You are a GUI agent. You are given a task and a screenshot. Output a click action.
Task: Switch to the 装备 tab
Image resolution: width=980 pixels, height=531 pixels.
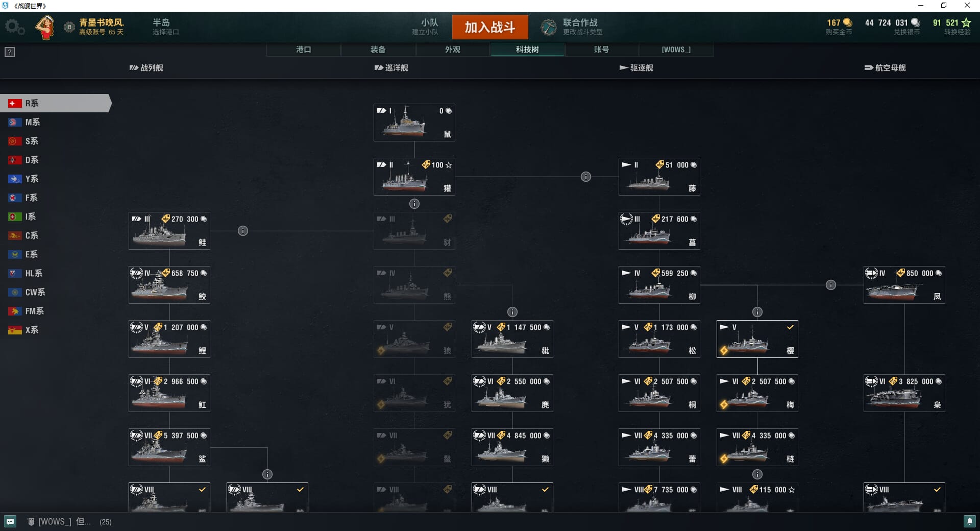click(x=378, y=50)
